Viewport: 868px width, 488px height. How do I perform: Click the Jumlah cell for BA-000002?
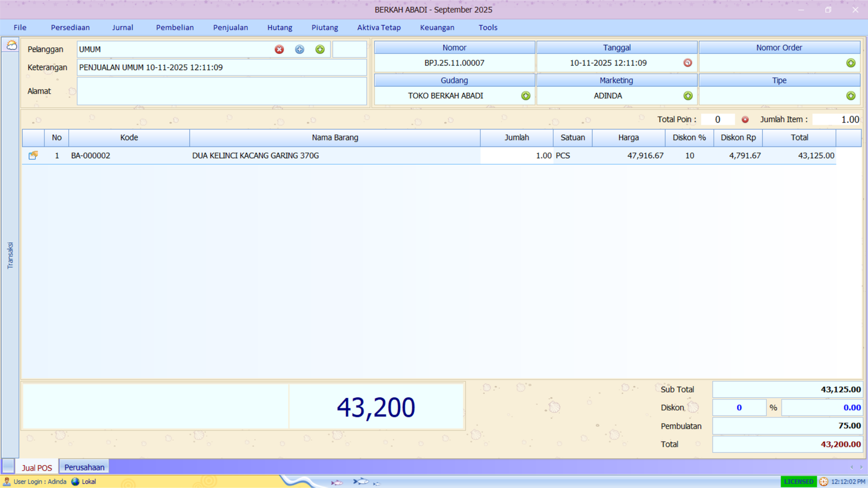coord(516,156)
